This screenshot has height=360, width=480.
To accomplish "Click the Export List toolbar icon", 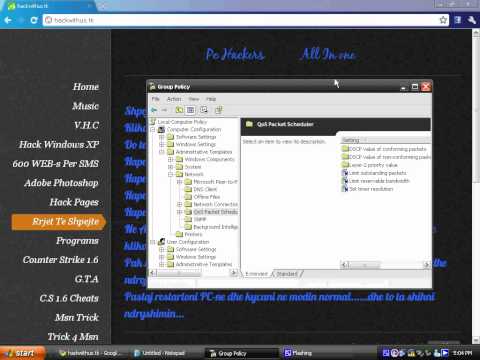I will 204,110.
